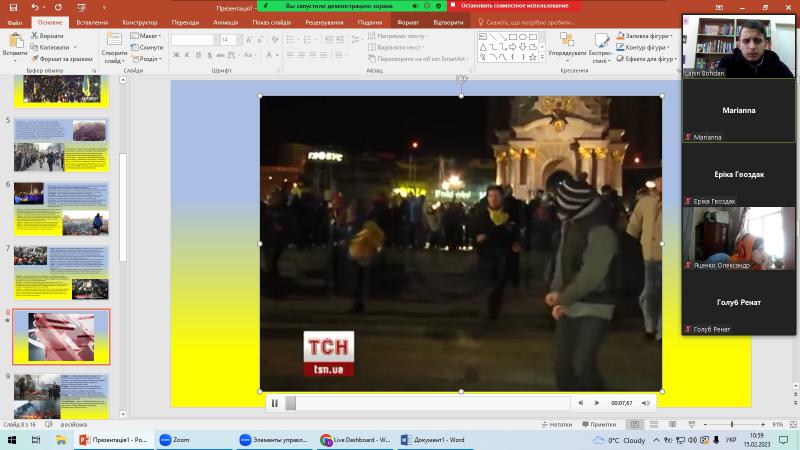Open Ефекти для фігур dropdown
Image resolution: width=800 pixels, height=450 pixels.
tap(646, 59)
